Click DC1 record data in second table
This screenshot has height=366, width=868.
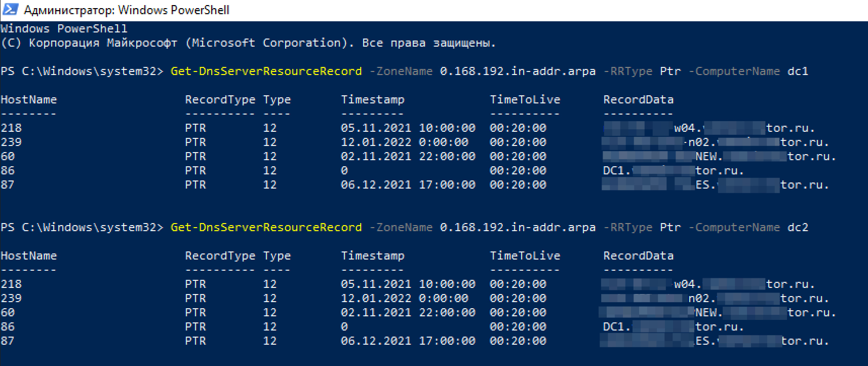(674, 326)
